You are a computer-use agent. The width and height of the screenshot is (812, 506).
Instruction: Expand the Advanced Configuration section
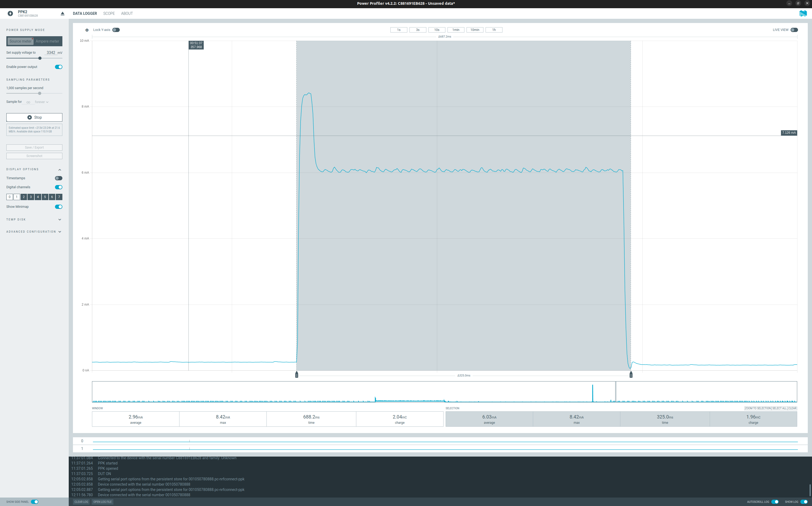59,232
